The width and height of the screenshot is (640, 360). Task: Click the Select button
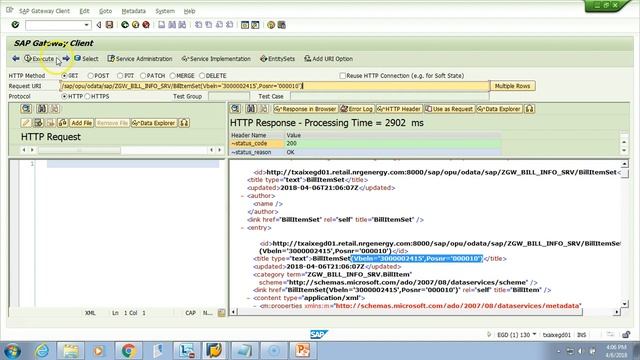tap(86, 59)
